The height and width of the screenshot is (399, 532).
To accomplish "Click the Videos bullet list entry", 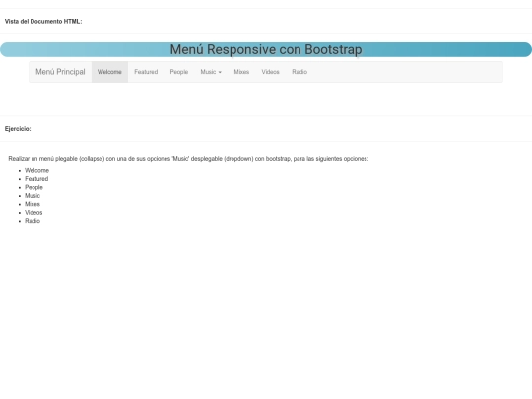I will [33, 213].
